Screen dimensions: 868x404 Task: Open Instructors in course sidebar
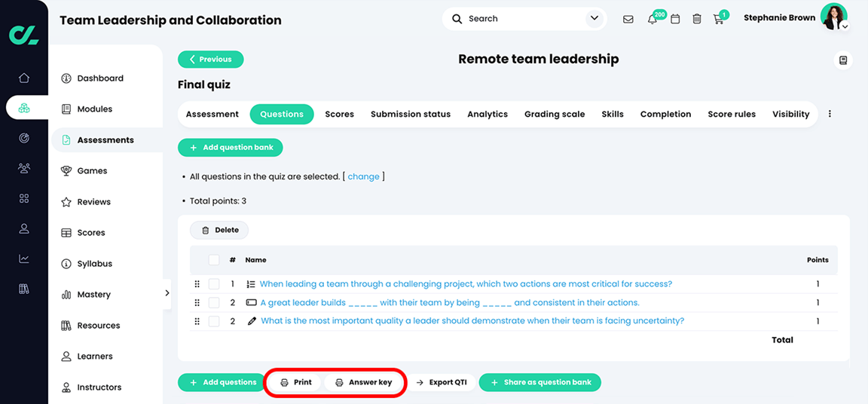click(x=99, y=387)
